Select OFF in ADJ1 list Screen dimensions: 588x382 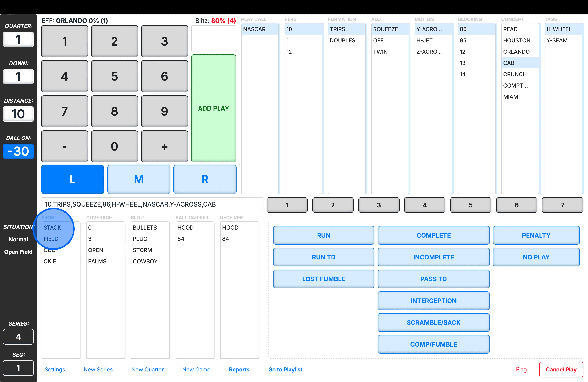click(390, 40)
